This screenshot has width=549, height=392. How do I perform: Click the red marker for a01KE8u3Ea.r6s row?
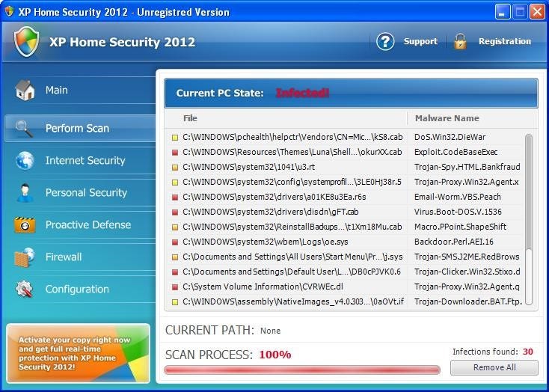(175, 197)
